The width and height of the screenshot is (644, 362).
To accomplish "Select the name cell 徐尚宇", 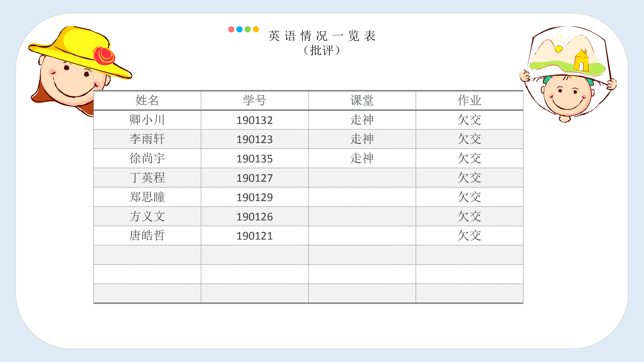I will pyautogui.click(x=147, y=158).
